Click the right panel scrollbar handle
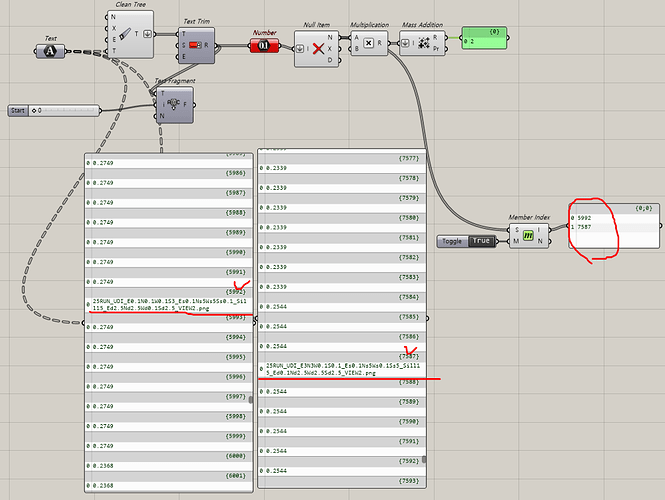The image size is (665, 500). pos(424,459)
